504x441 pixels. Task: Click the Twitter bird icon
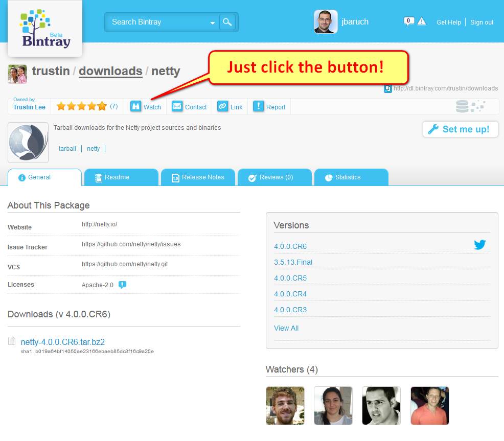pyautogui.click(x=479, y=245)
